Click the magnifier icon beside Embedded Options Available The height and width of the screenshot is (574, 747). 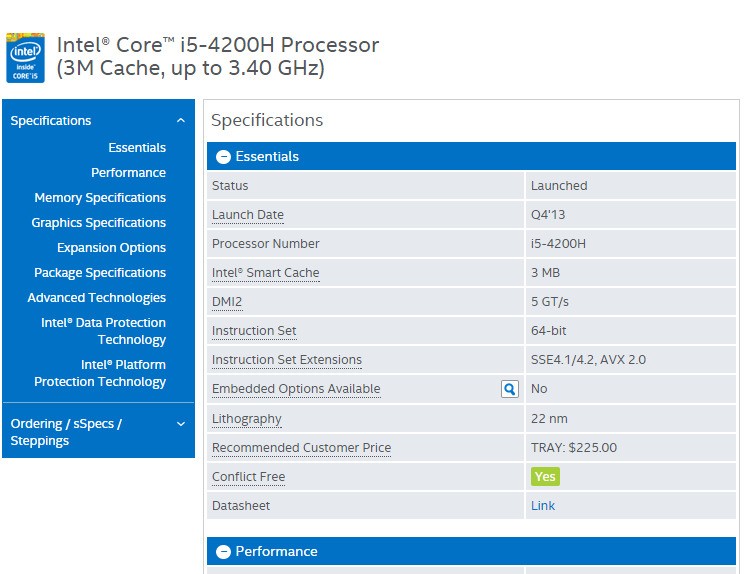point(509,389)
